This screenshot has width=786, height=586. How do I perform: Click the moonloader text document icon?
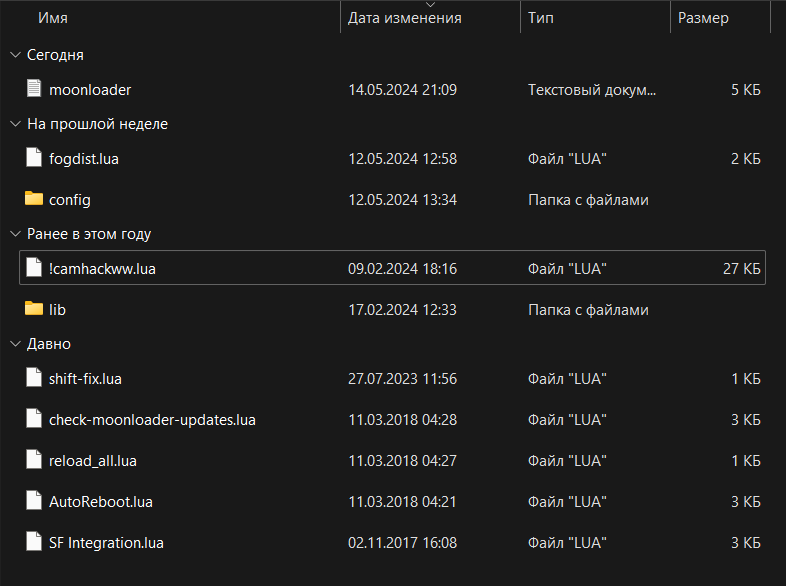point(34,89)
